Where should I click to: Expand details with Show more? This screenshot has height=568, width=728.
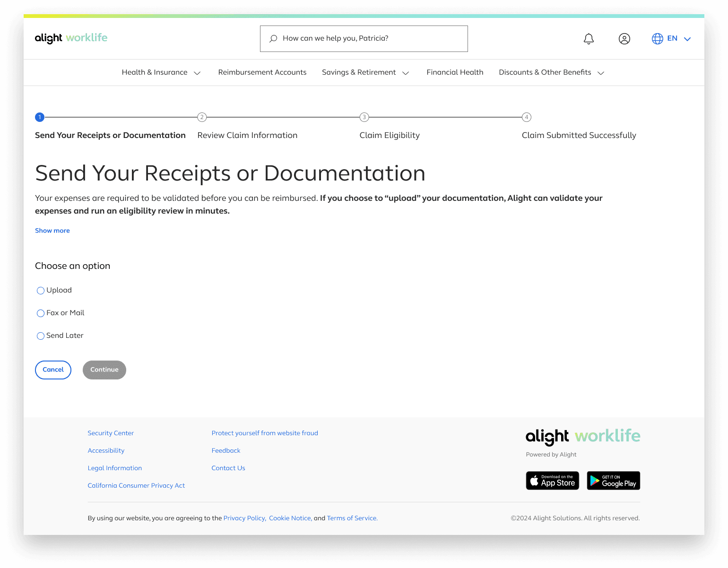52,231
